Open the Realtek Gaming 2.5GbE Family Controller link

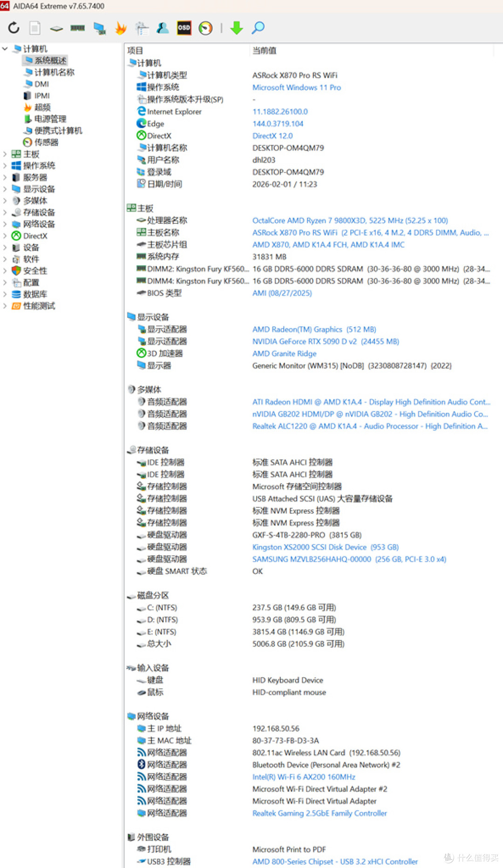(319, 813)
